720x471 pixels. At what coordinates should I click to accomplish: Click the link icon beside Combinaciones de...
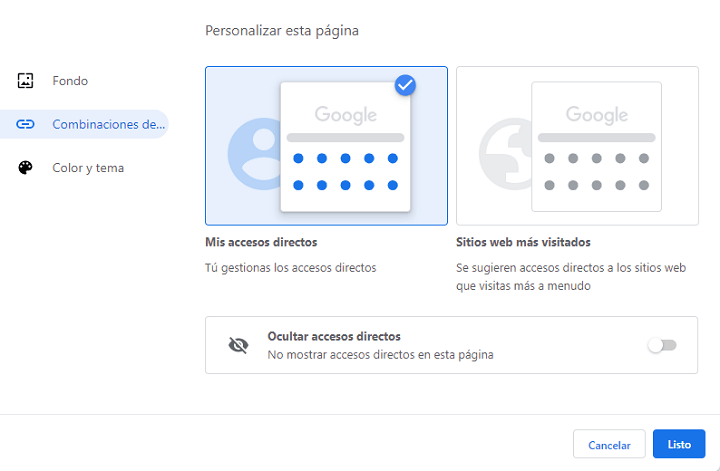coord(25,124)
